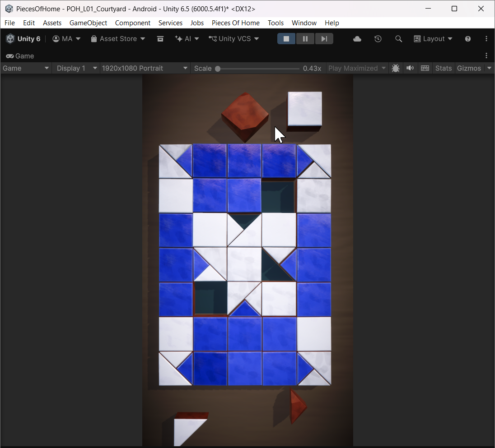Open the Layout dropdown
This screenshot has height=448, width=495.
[433, 39]
